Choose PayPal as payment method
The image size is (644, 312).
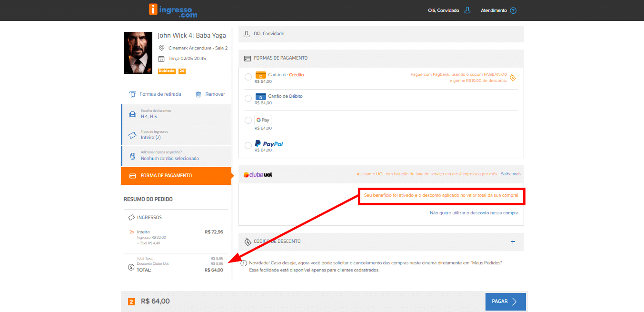coord(248,146)
